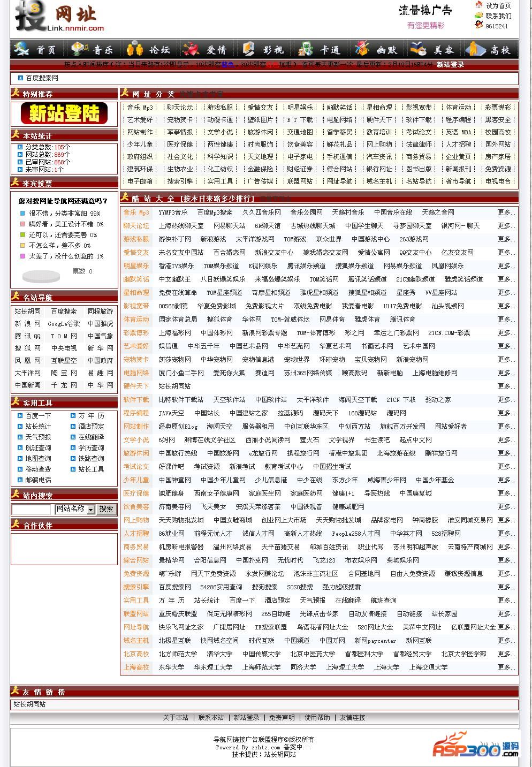Screen dimensions: 532x767
Task: Click the site search text field
Action: 32,510
